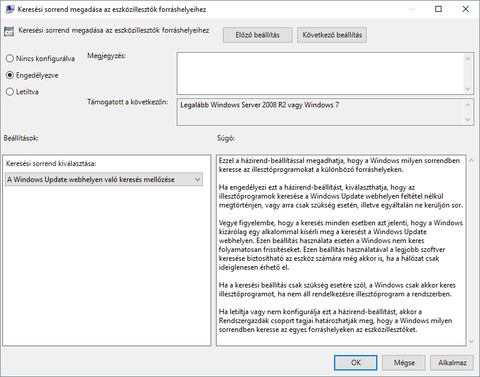Click the Következő beállítás button
The height and width of the screenshot is (377, 480).
click(x=332, y=35)
